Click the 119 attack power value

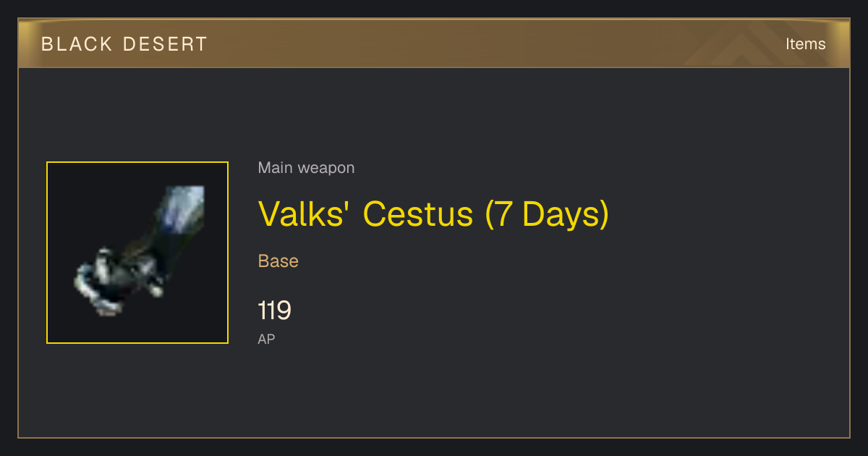(275, 311)
